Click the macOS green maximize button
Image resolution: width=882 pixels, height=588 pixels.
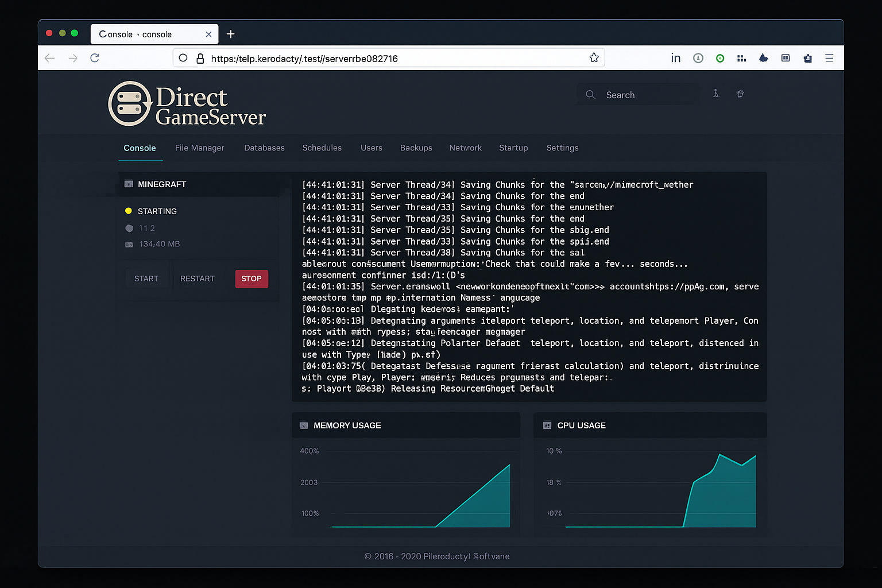pyautogui.click(x=75, y=33)
